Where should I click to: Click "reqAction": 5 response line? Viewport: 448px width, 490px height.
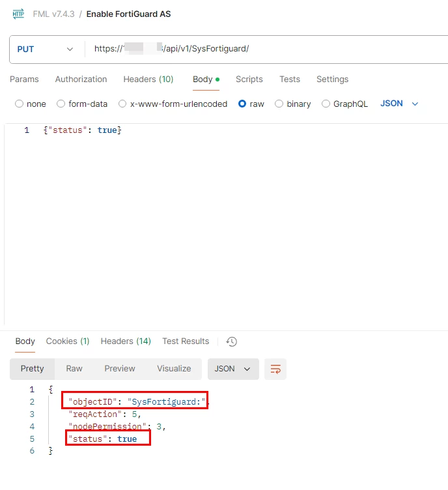coord(105,414)
